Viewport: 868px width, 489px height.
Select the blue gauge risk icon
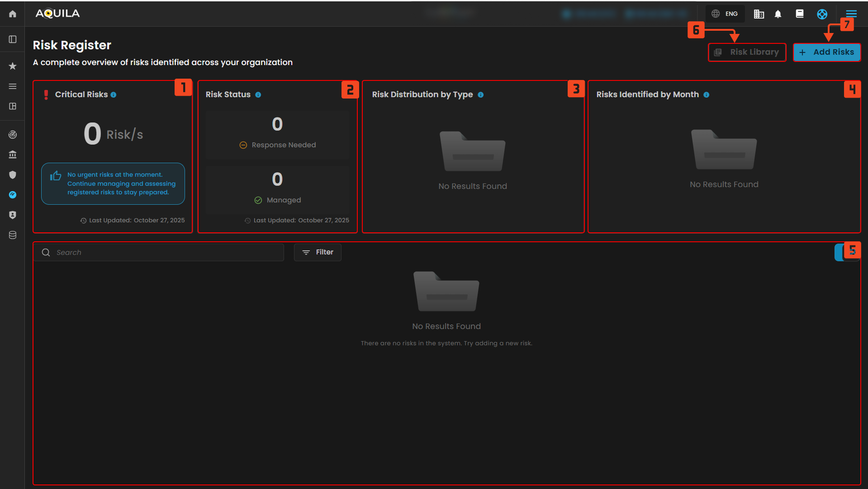click(x=13, y=195)
